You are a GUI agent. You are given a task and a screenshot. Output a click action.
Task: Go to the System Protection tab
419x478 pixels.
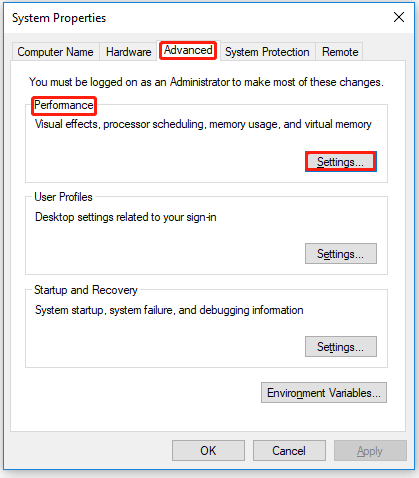coord(267,52)
